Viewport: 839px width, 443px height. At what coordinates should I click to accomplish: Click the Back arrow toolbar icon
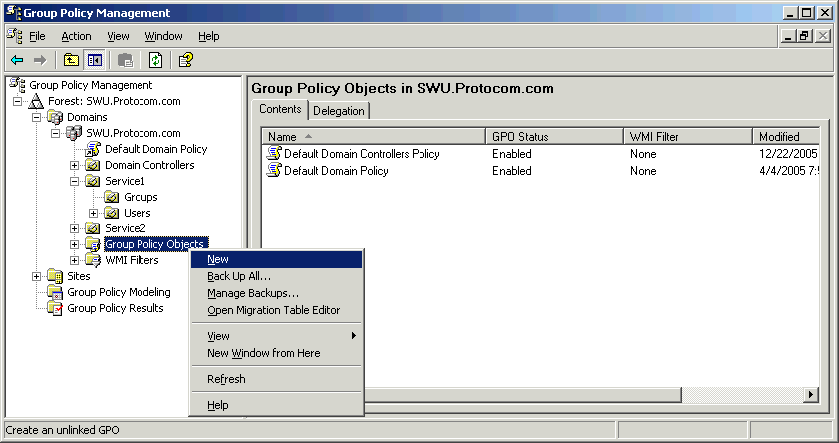[17, 60]
